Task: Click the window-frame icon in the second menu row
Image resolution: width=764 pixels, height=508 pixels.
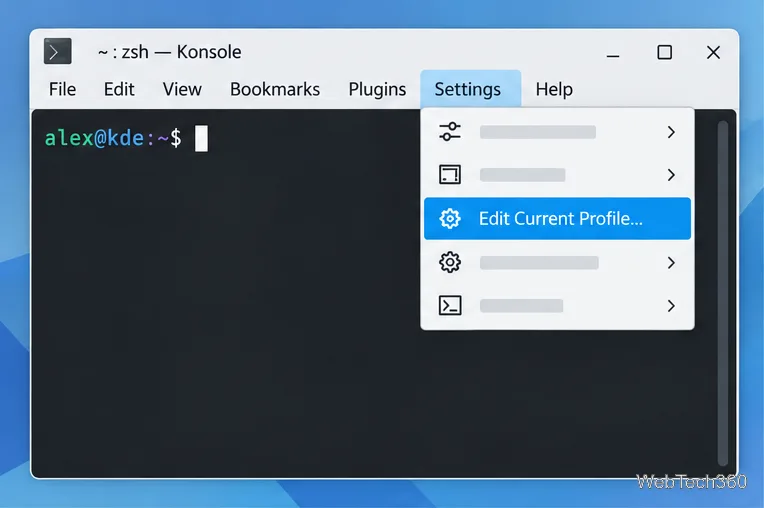Action: [x=450, y=175]
